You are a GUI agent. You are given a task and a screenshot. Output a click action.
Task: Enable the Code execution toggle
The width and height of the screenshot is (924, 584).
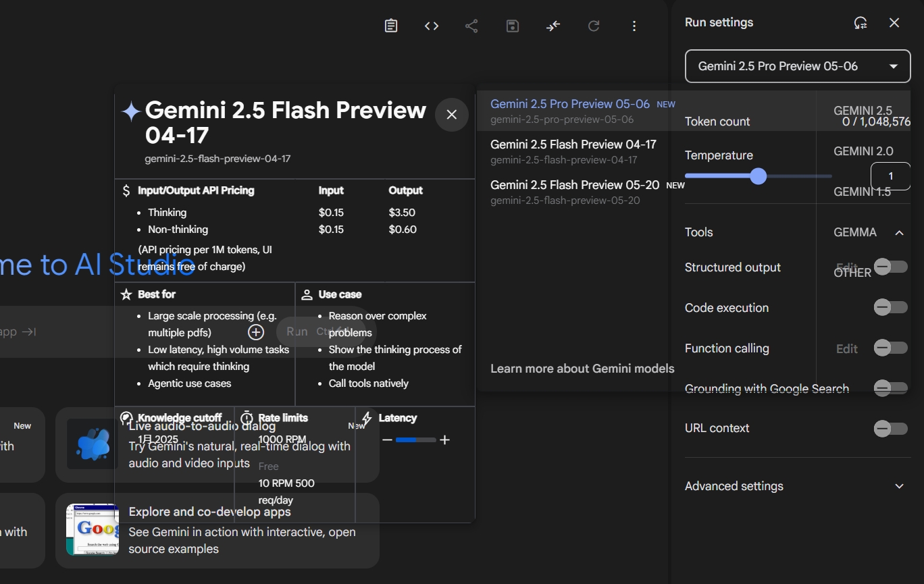890,308
